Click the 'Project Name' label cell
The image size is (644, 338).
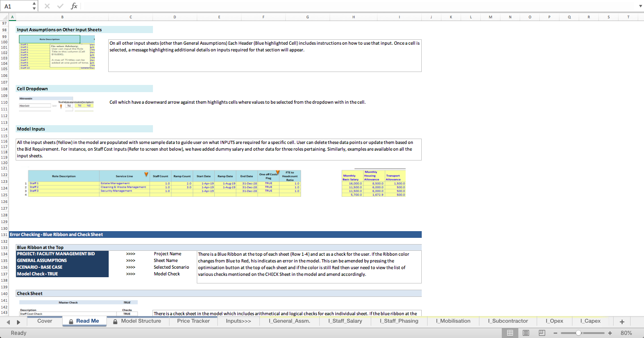168,253
